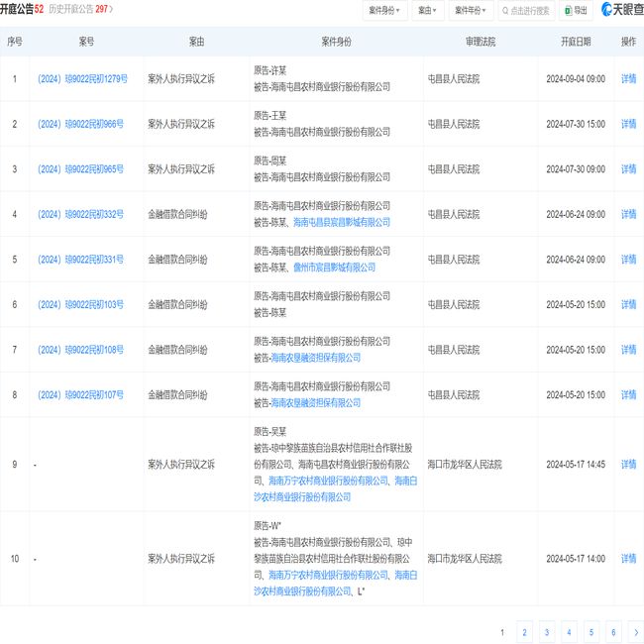Go to pagination page 4
644x644 pixels.
click(x=569, y=632)
